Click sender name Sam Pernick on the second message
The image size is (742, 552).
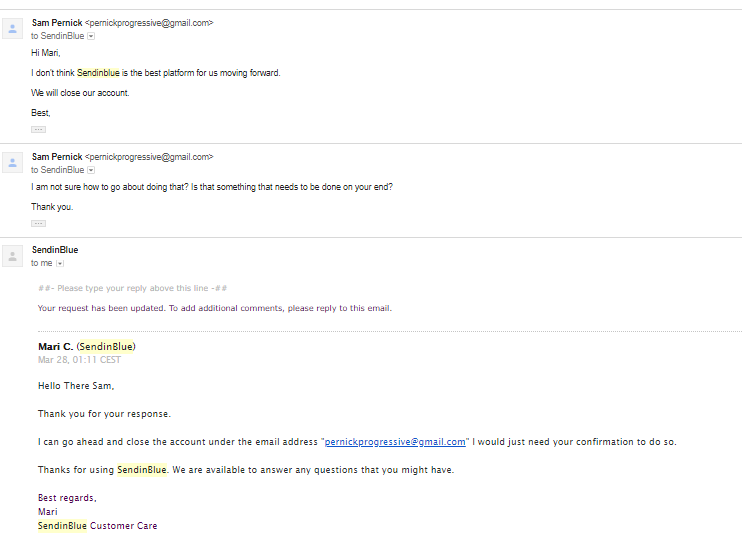click(57, 157)
